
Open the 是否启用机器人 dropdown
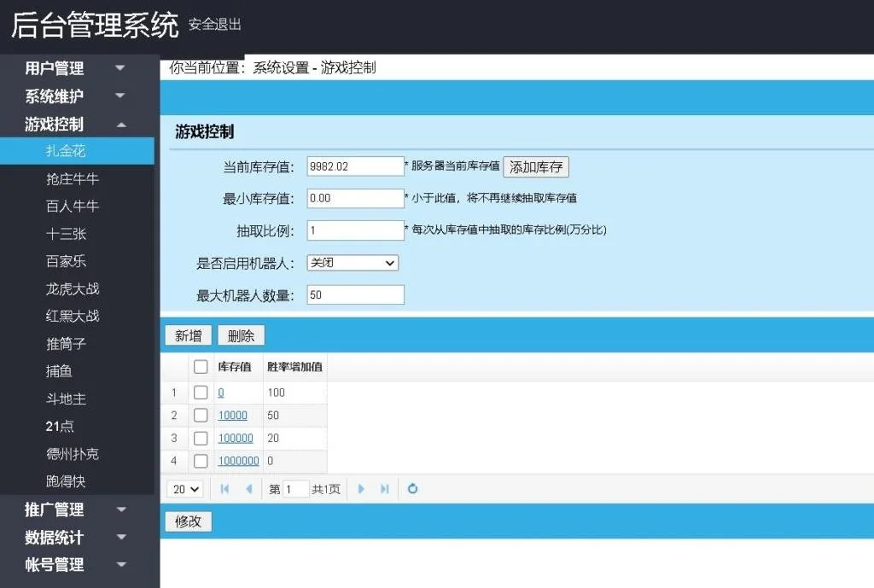click(353, 263)
